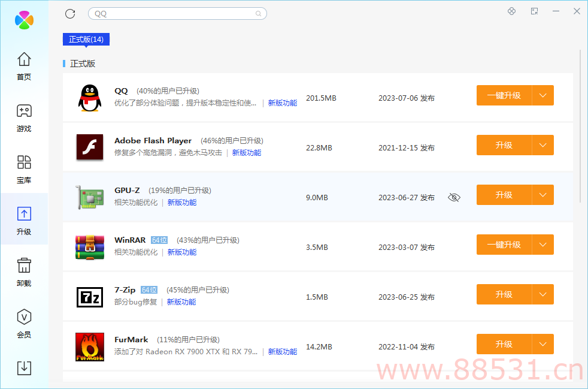Click 部分bug修复 description for 7-Zip

click(x=136, y=302)
